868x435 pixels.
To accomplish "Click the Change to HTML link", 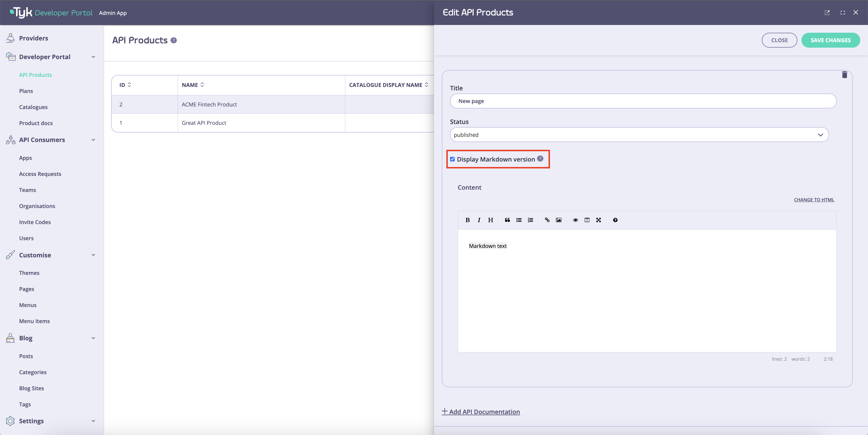I will [814, 200].
